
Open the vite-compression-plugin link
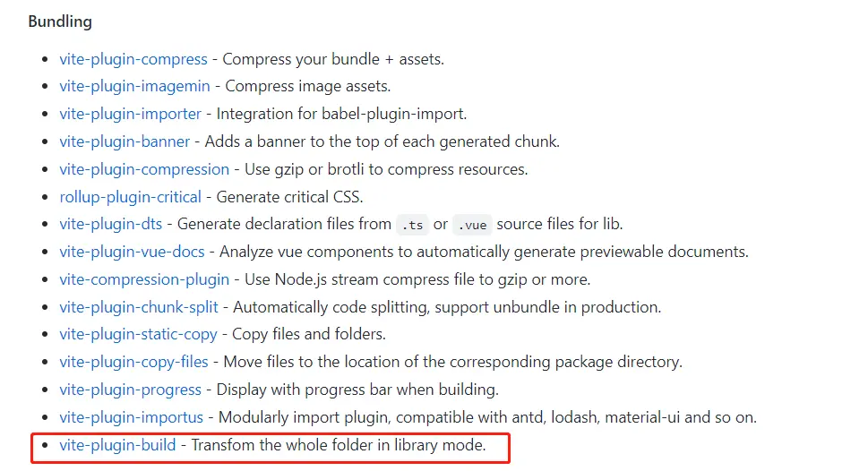pos(144,279)
